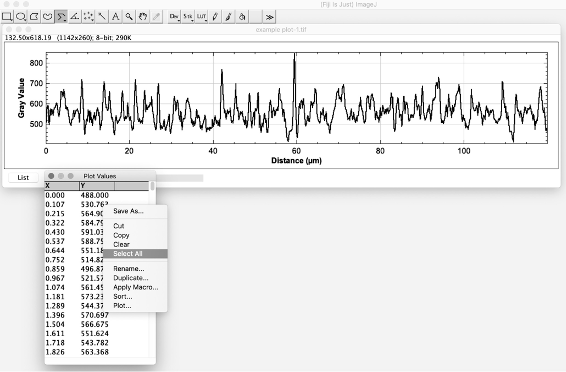Click the List button under plot
566x372 pixels.
point(23,178)
